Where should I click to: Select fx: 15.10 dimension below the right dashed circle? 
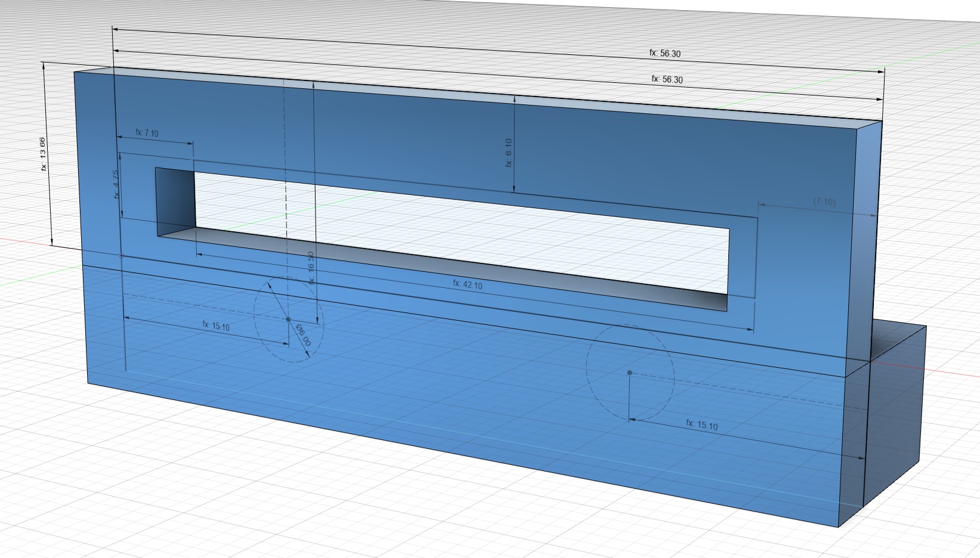click(702, 424)
